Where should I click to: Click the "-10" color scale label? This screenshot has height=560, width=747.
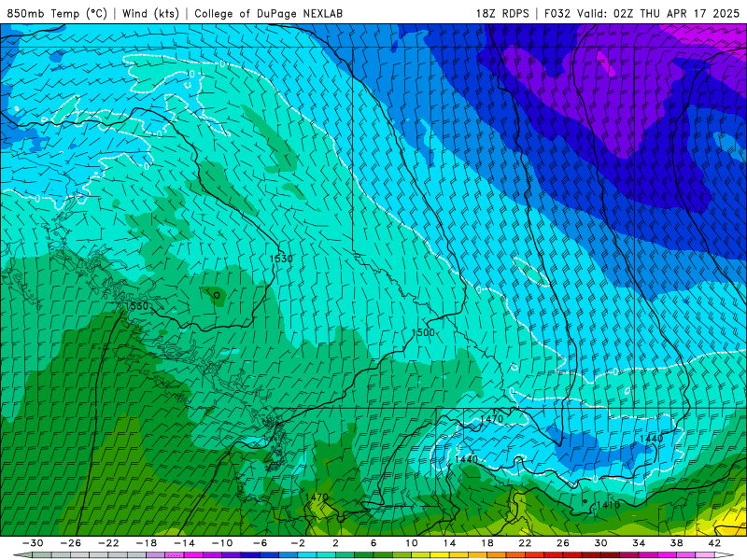tap(222, 543)
